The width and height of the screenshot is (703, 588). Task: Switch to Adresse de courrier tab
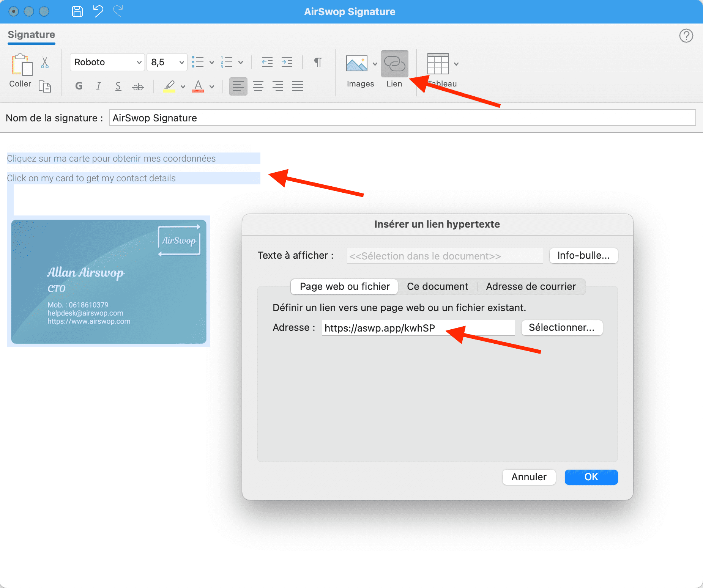[531, 286]
